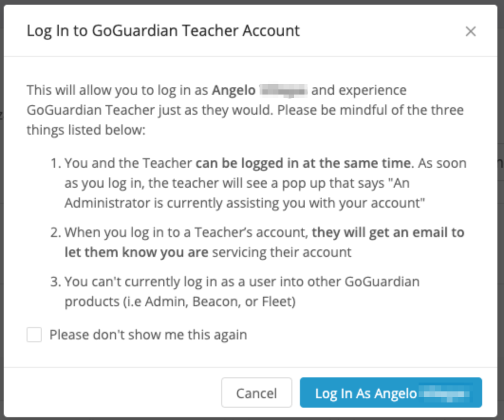Screen dimensions: 504x420
Task: Click the list number '2.' marker
Action: coord(56,233)
